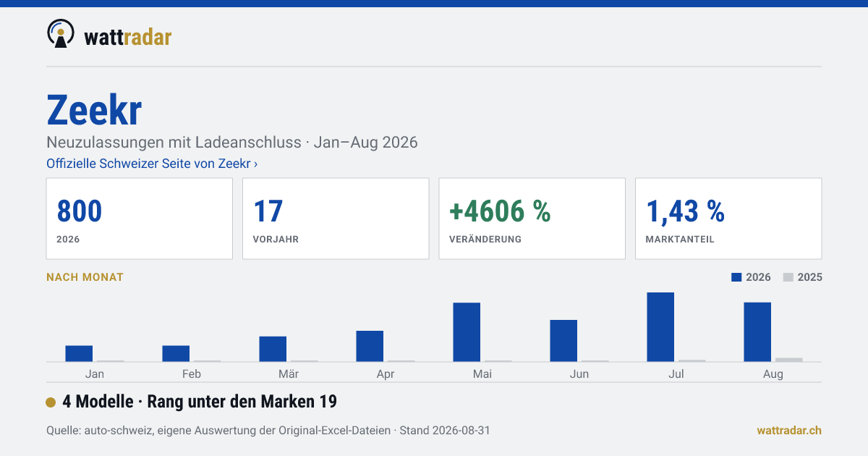This screenshot has width=868, height=456.
Task: Click the blue 2026 legend swatch
Action: point(737,277)
